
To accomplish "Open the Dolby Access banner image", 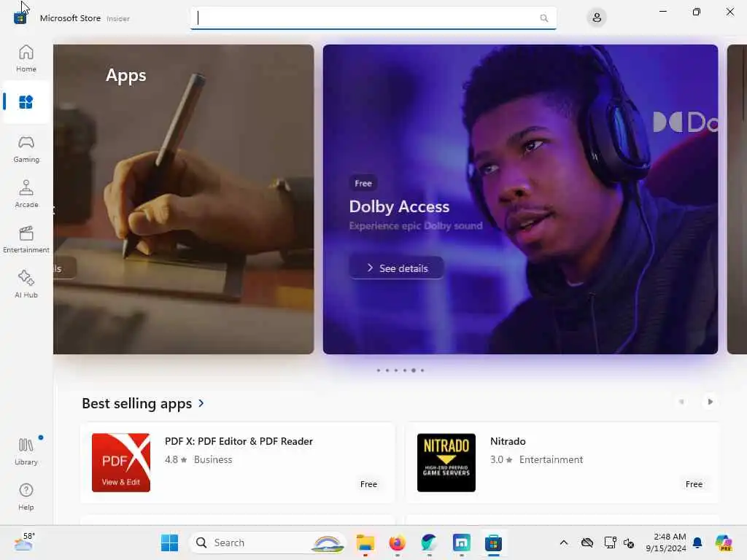I will tap(520, 199).
